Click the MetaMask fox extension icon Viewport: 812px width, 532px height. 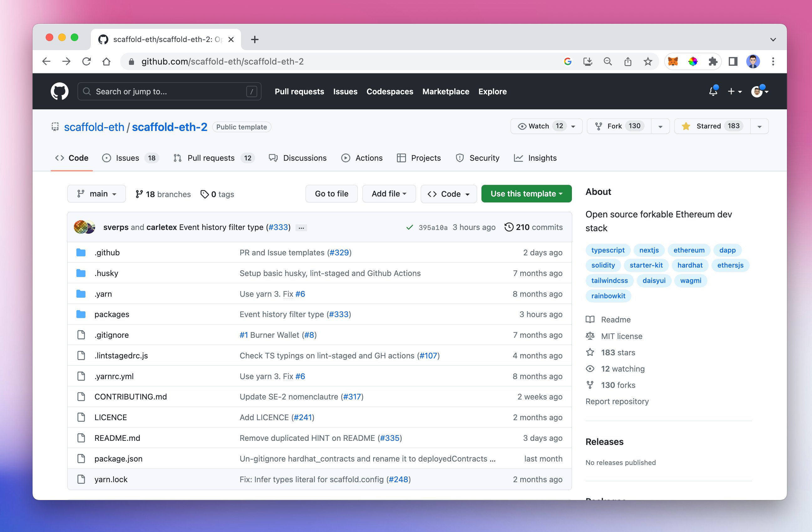[673, 61]
